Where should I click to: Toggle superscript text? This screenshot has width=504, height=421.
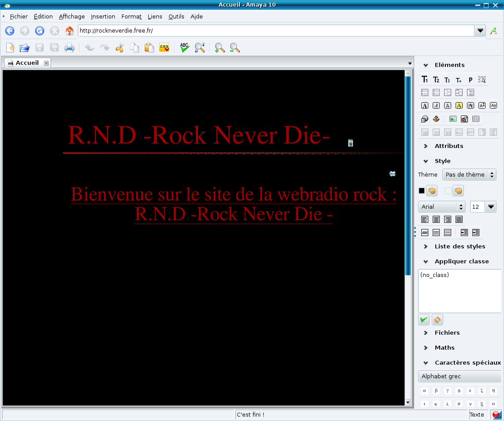[482, 106]
